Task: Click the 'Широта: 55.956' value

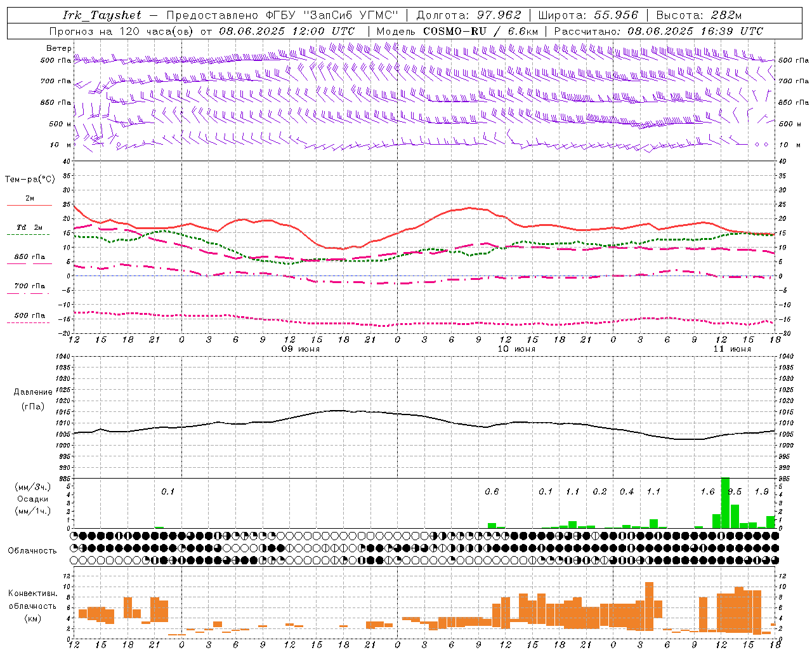Action: pyautogui.click(x=587, y=15)
